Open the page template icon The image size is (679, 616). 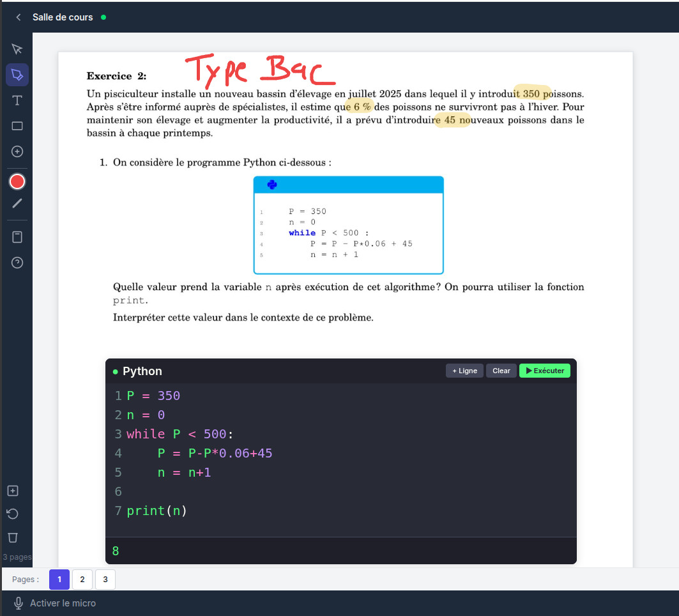17,237
